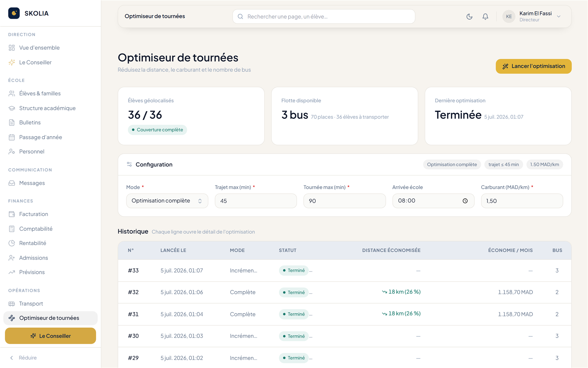Click the sparkle icon beside Le Conseiller in Direction
This screenshot has height=368, width=588.
(x=12, y=63)
